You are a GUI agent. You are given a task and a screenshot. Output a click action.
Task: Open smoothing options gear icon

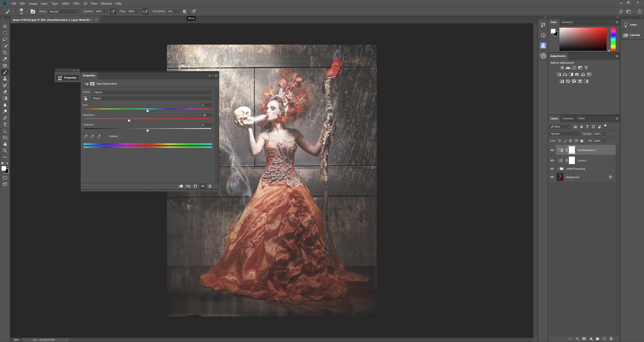[185, 12]
